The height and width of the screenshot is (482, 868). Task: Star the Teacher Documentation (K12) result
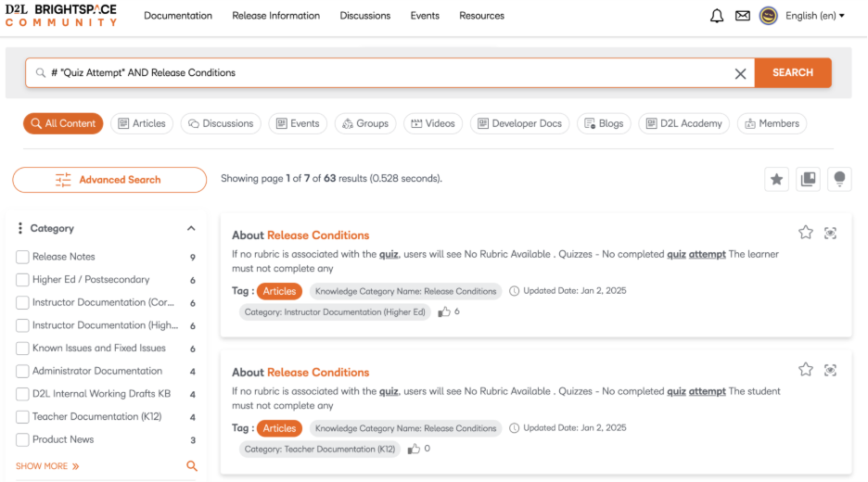tap(806, 370)
